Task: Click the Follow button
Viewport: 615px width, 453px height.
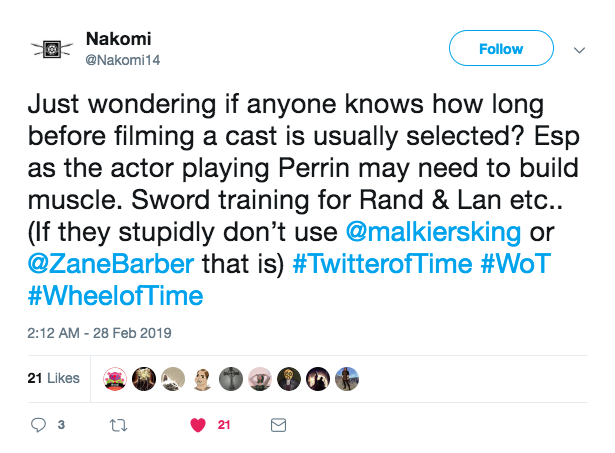Action: [501, 48]
